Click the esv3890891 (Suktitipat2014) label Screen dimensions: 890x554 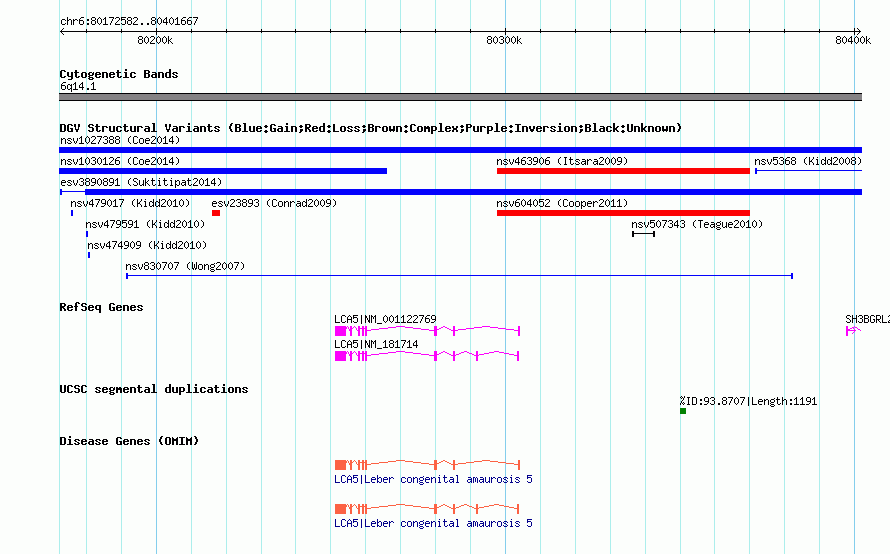click(141, 182)
